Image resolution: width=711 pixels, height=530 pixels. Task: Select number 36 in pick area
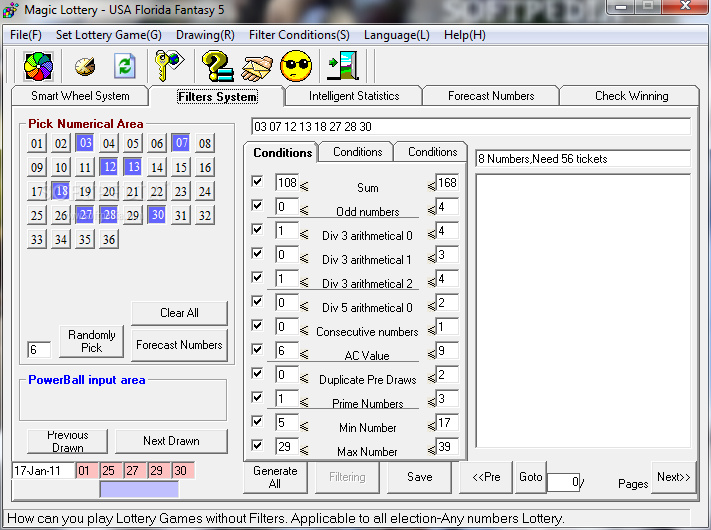(109, 239)
